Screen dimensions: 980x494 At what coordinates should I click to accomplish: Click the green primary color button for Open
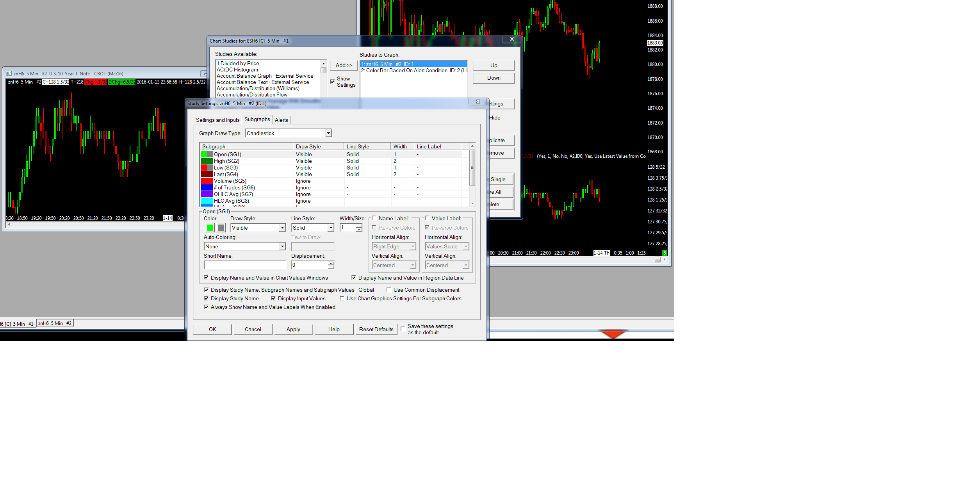[x=210, y=228]
